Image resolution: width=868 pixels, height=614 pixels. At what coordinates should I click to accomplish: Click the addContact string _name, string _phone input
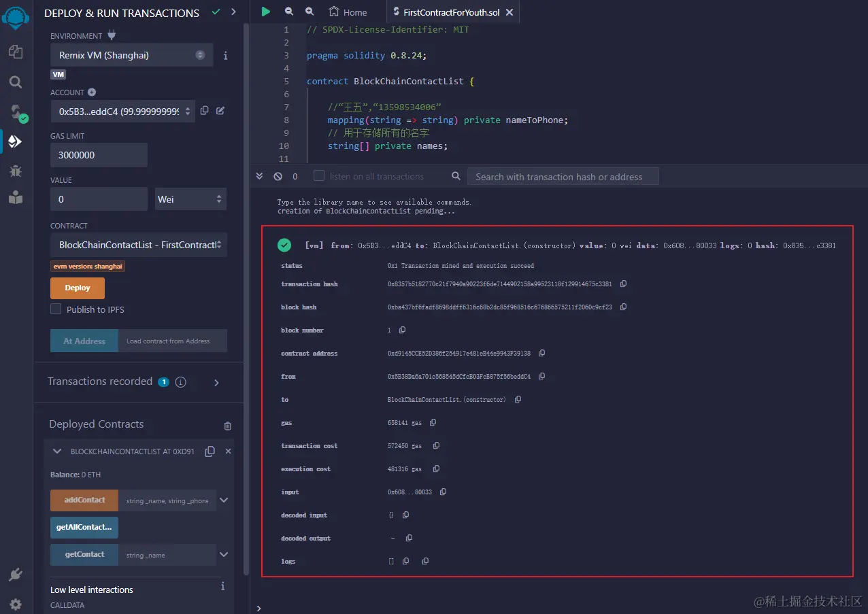click(x=167, y=500)
